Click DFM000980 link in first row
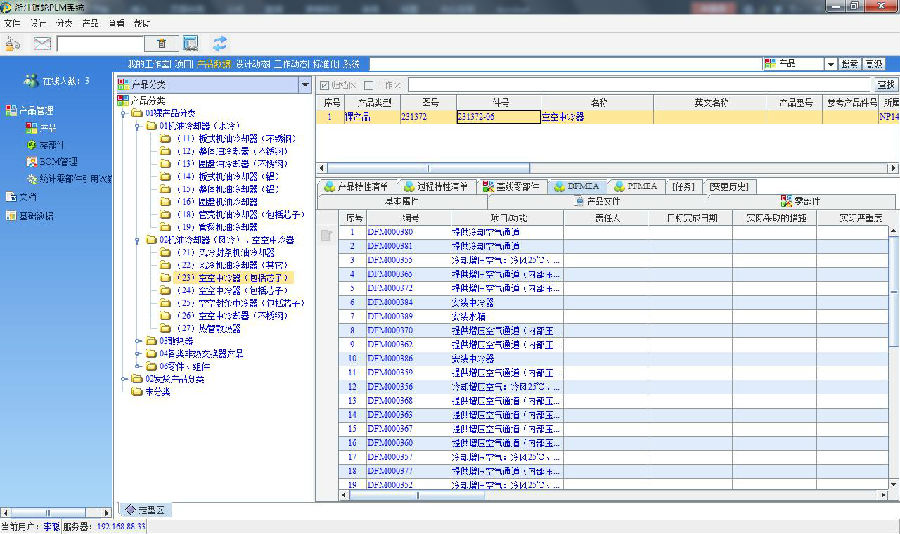 [390, 232]
